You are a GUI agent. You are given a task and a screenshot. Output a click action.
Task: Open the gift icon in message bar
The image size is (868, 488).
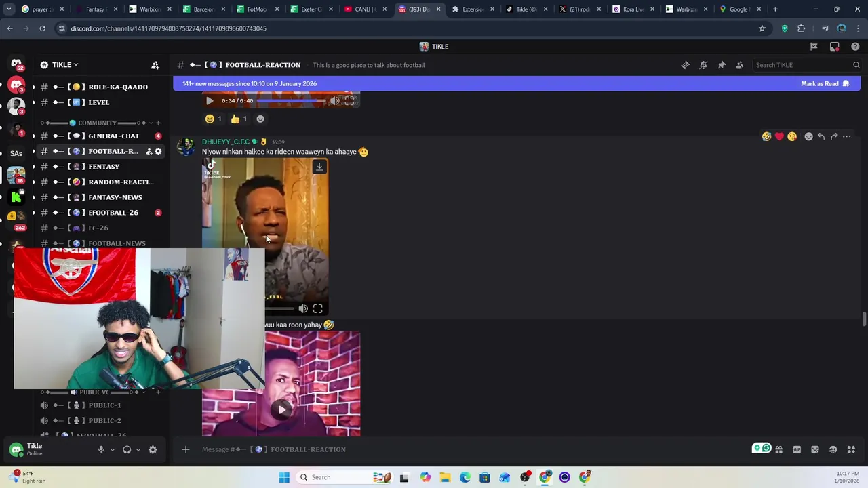(x=779, y=449)
